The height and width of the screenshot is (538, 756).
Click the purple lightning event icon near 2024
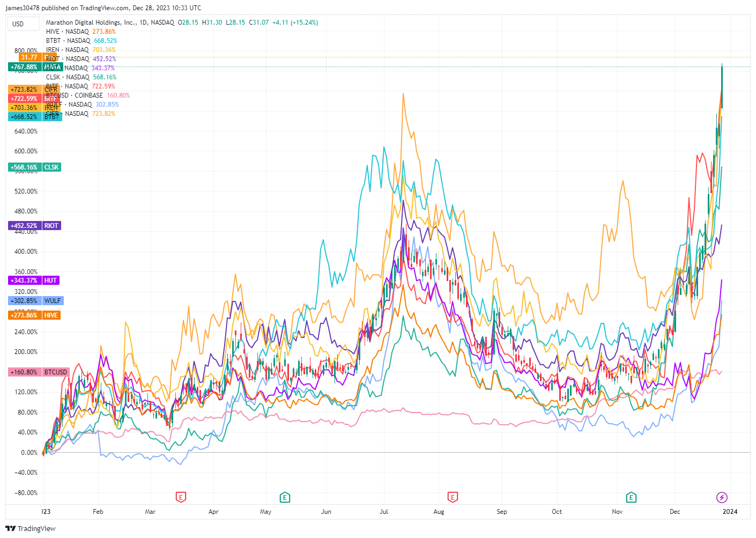point(721,497)
